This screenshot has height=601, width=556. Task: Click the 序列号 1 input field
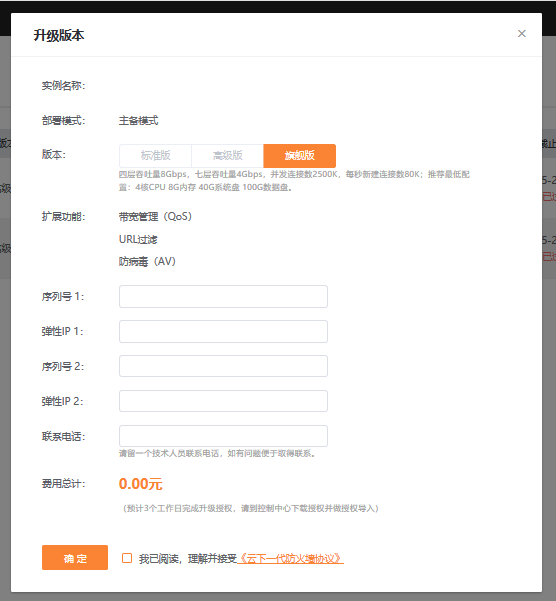223,296
